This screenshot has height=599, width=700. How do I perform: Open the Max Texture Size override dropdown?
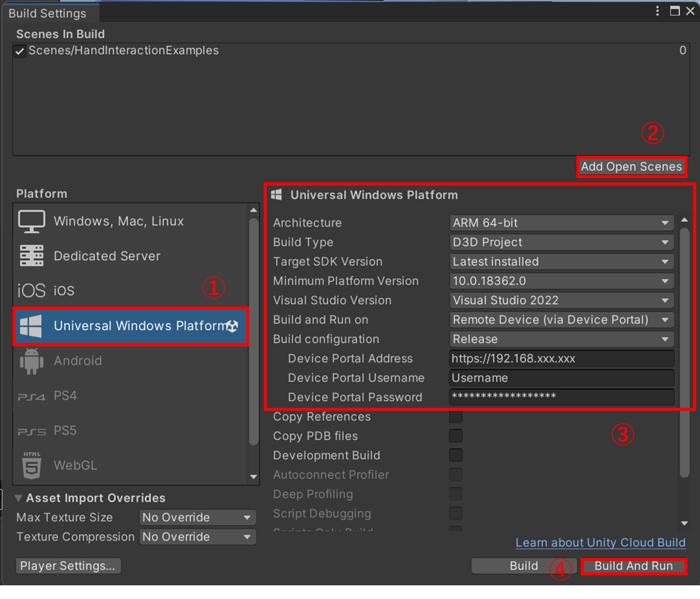coord(198,517)
